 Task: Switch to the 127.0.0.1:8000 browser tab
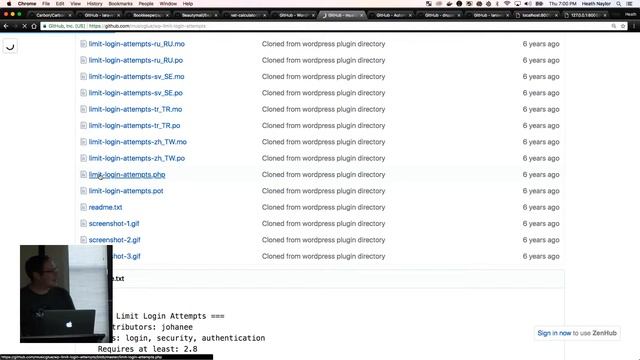584,15
